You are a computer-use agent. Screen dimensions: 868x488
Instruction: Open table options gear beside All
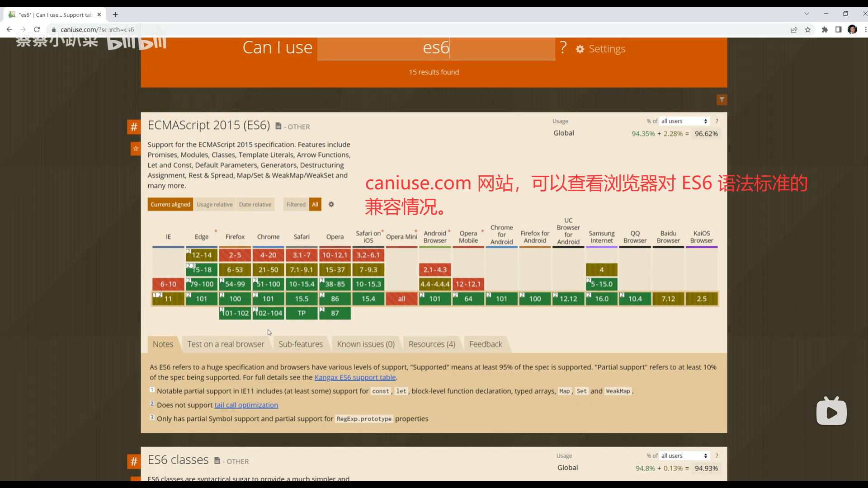click(x=331, y=204)
